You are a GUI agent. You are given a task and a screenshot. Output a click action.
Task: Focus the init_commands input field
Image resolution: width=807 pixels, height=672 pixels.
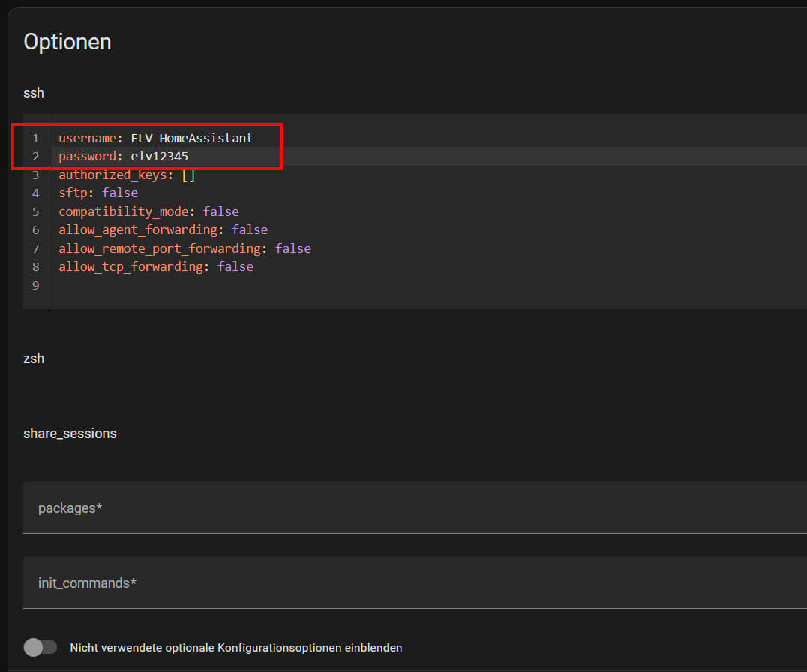tap(412, 583)
